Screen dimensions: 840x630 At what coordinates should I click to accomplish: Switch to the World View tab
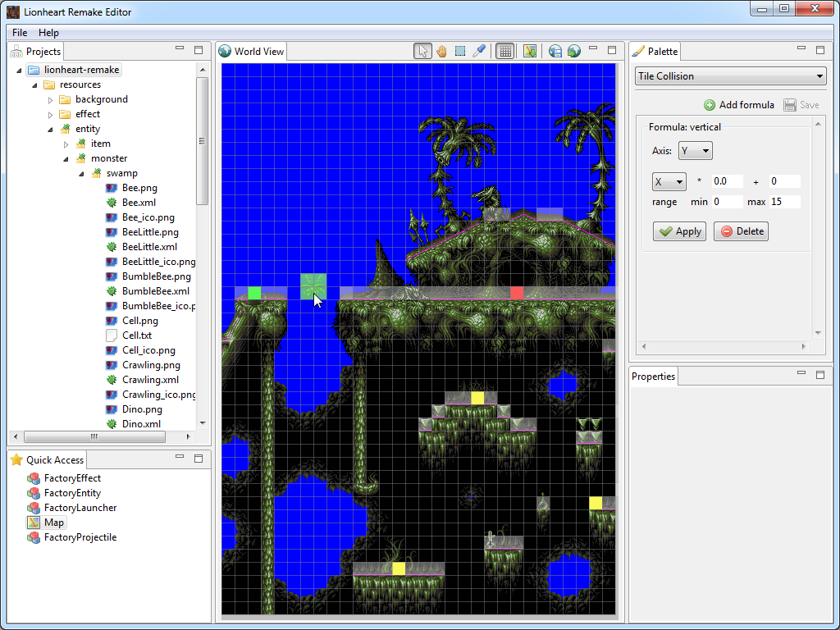(x=252, y=52)
